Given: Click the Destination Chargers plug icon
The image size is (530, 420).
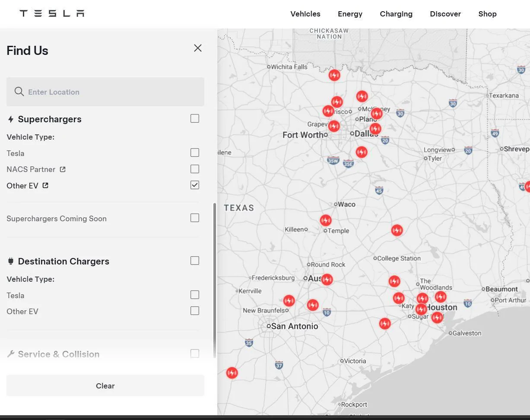Looking at the screenshot, I should tap(11, 261).
